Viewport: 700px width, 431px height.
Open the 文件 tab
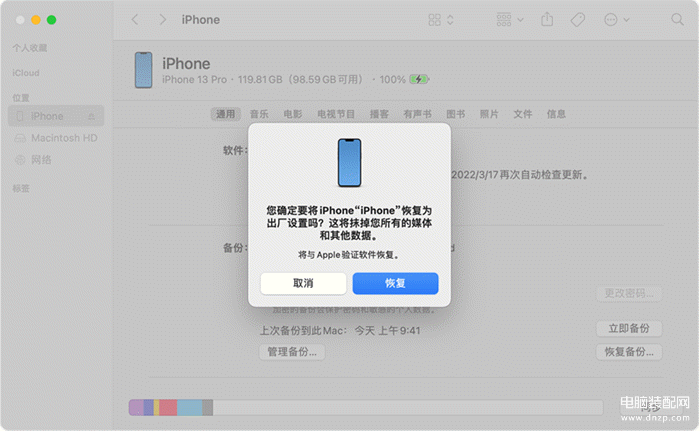(x=523, y=114)
